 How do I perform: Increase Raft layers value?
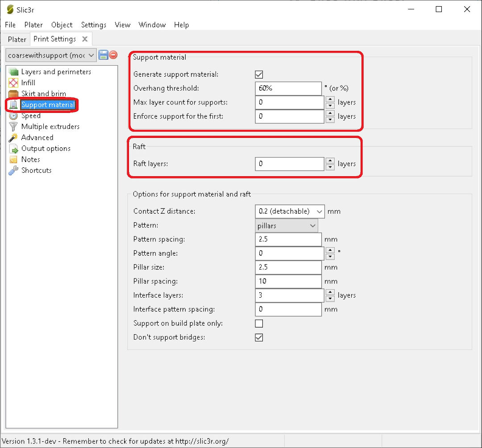(x=330, y=161)
